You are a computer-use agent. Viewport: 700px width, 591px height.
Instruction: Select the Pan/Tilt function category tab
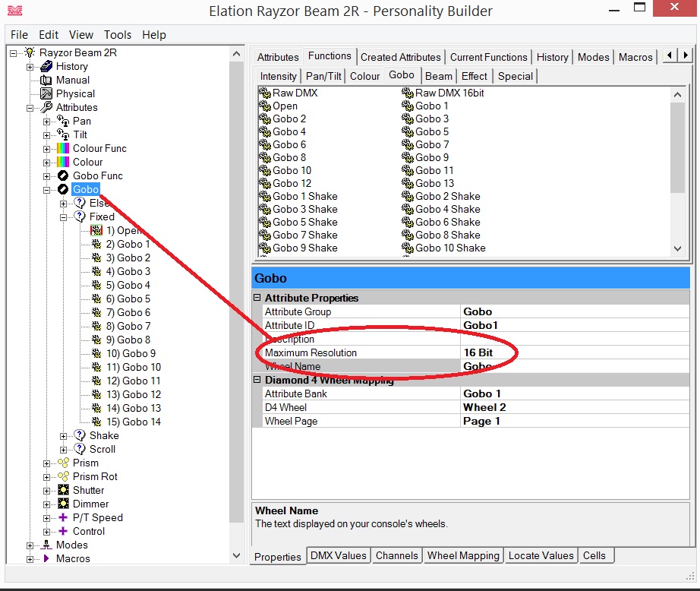click(323, 77)
